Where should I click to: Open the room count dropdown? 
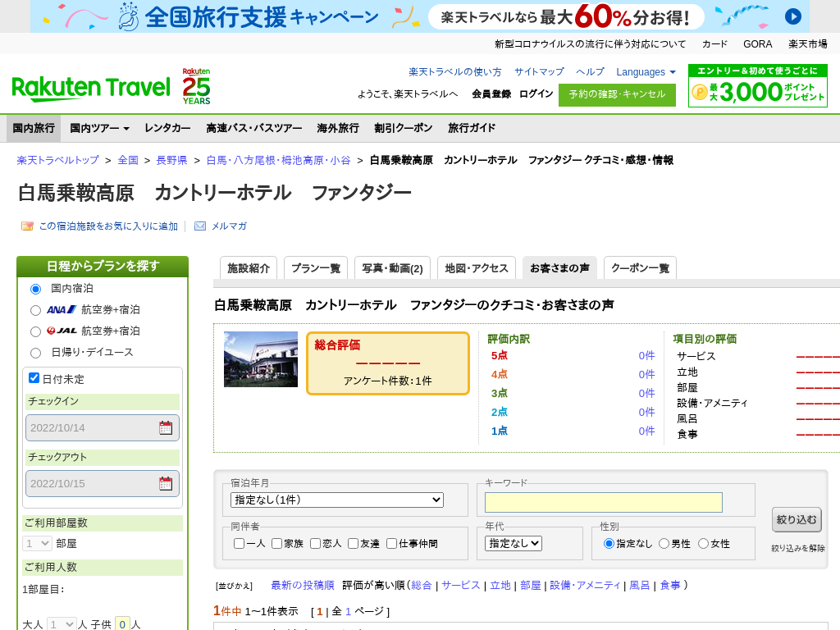coord(37,543)
